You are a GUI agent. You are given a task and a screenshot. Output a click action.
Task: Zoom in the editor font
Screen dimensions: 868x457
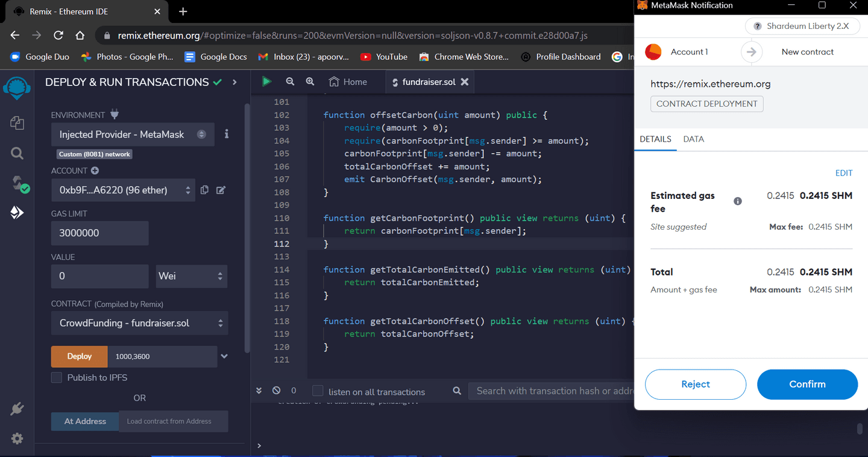coord(310,81)
